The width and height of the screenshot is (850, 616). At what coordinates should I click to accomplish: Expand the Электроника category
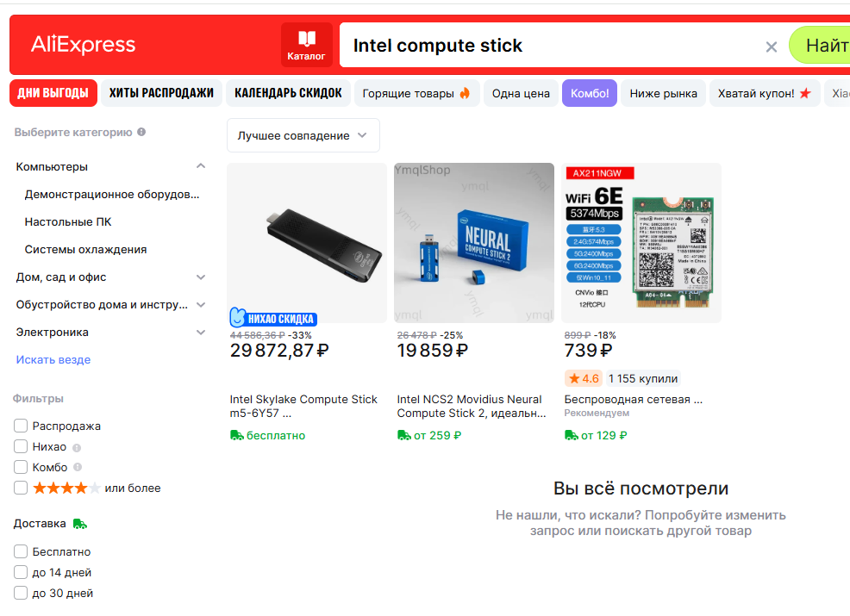[x=201, y=332]
